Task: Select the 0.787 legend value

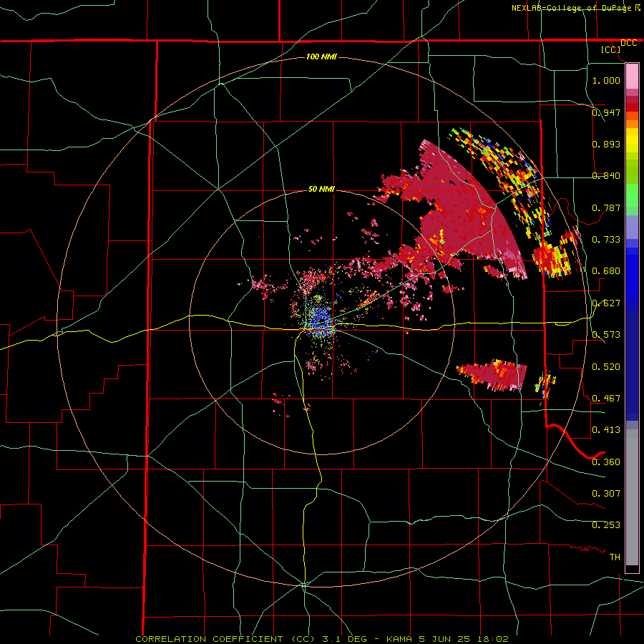Action: click(606, 208)
